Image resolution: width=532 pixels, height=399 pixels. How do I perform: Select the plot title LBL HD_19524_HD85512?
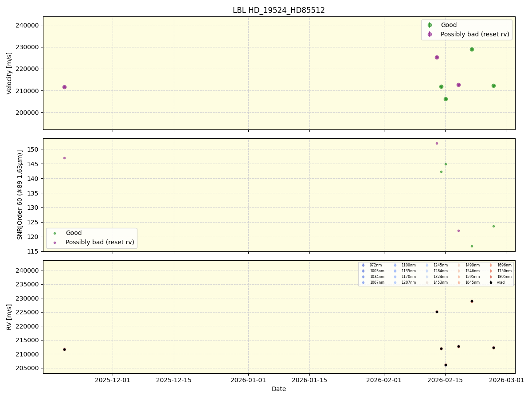point(279,10)
